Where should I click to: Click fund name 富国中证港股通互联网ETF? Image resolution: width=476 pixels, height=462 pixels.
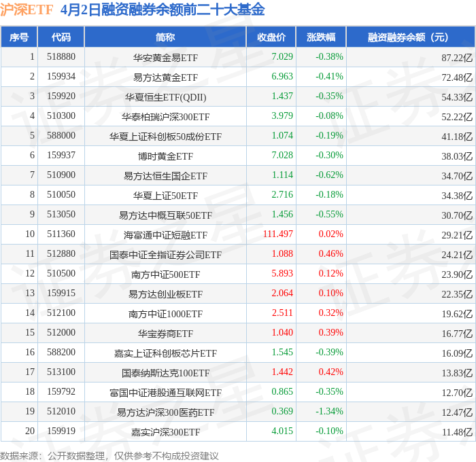(165, 393)
